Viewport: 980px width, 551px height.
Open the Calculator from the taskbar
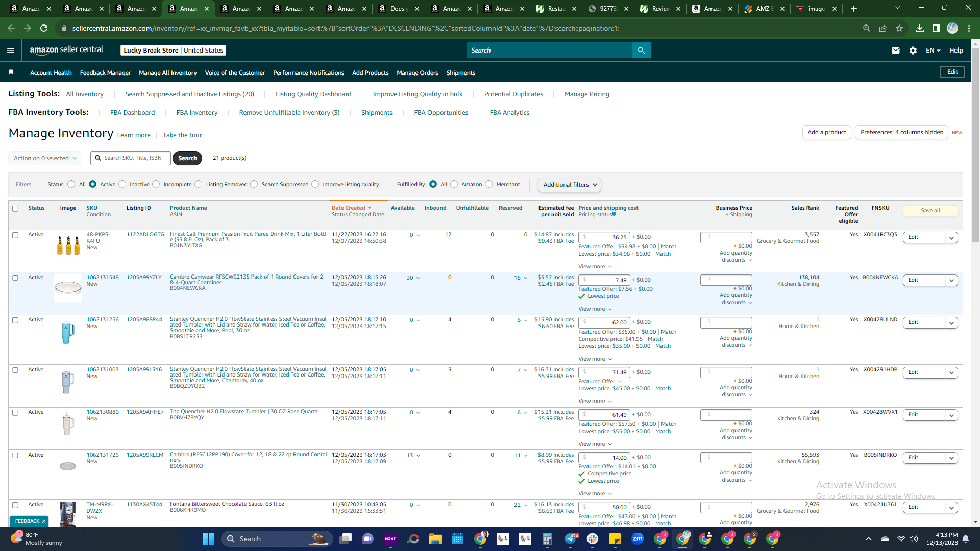548,539
